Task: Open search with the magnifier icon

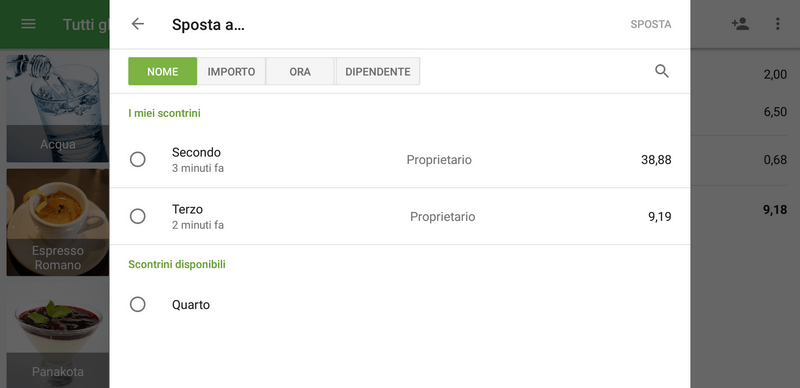Action: tap(662, 71)
